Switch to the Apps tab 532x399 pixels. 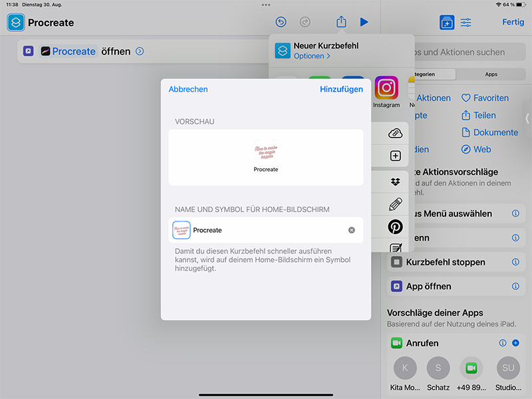pyautogui.click(x=491, y=74)
